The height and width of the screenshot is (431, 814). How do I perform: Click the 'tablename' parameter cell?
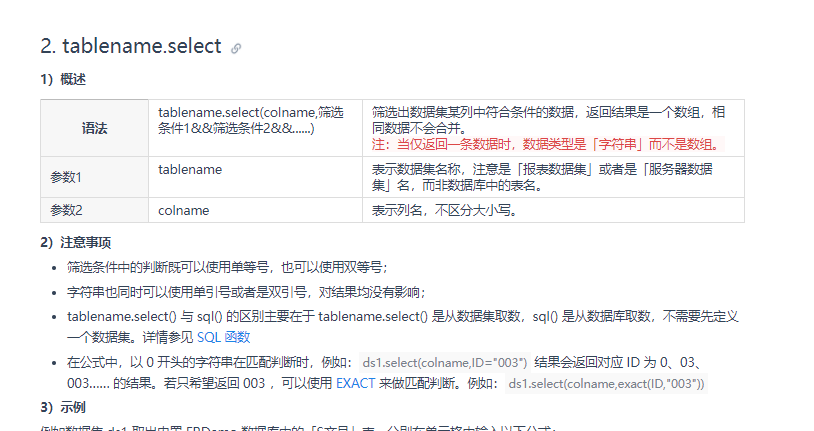tap(255, 177)
